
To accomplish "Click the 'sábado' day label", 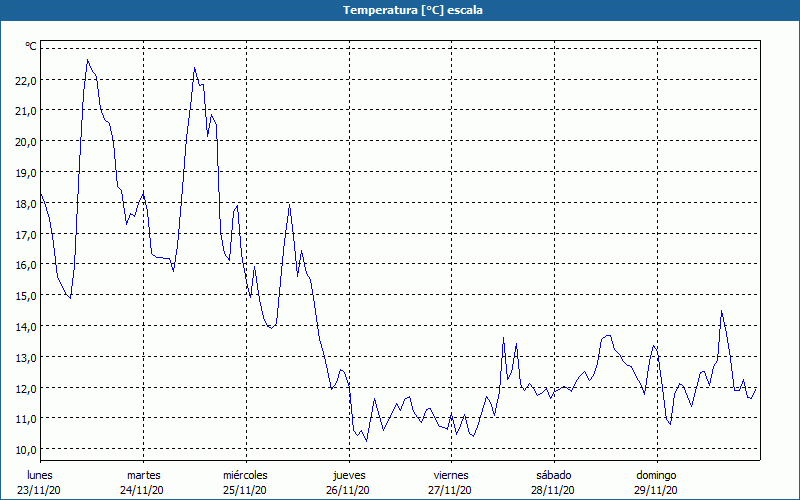I will click(554, 475).
